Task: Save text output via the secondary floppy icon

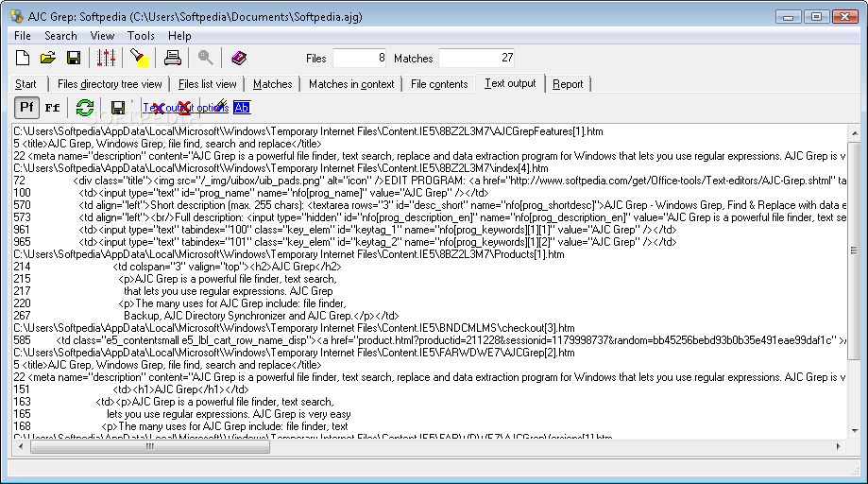Action: tap(118, 108)
